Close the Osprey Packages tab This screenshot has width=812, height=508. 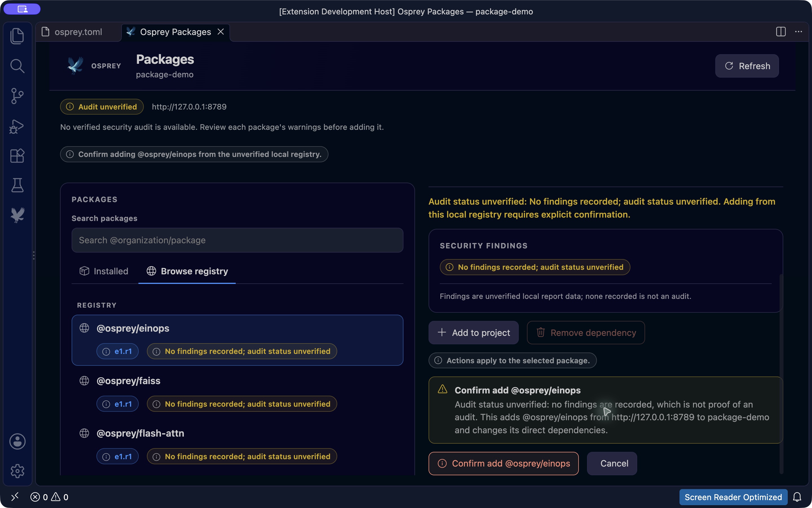point(221,32)
